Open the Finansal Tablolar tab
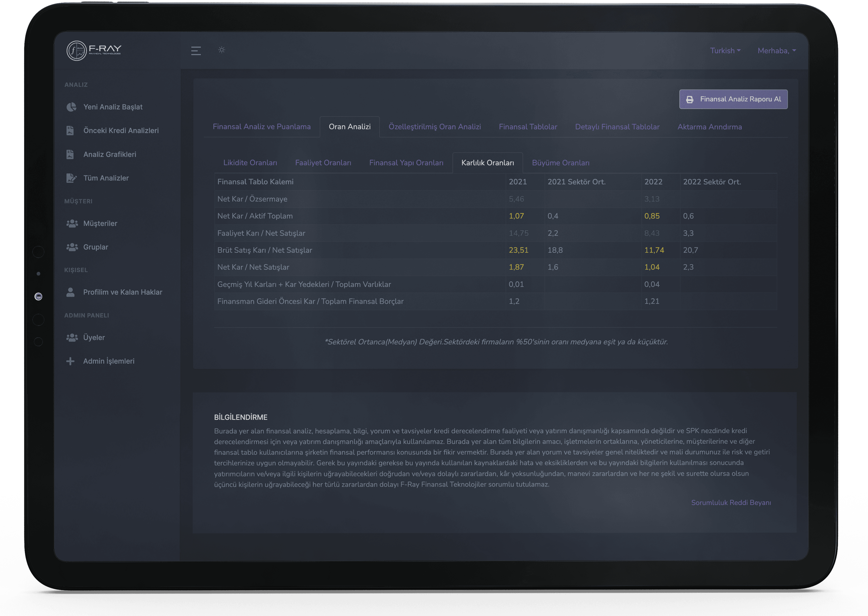868x616 pixels. (528, 127)
